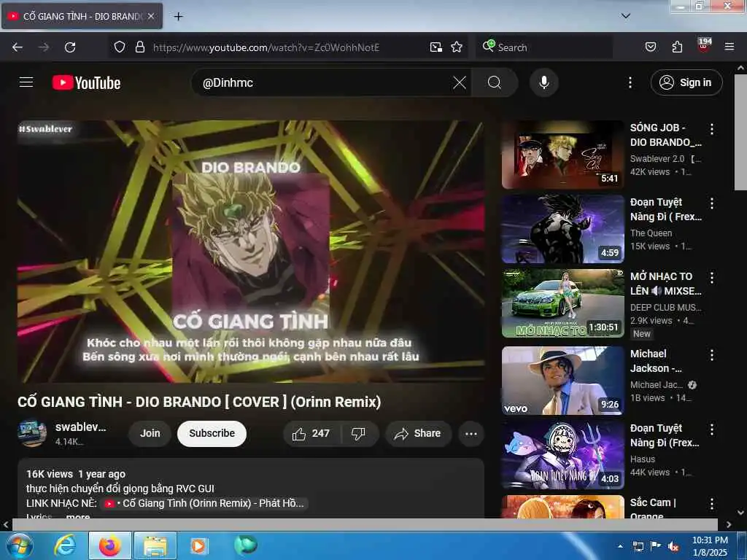
Task: Like the video with 247 likes
Action: pos(311,433)
